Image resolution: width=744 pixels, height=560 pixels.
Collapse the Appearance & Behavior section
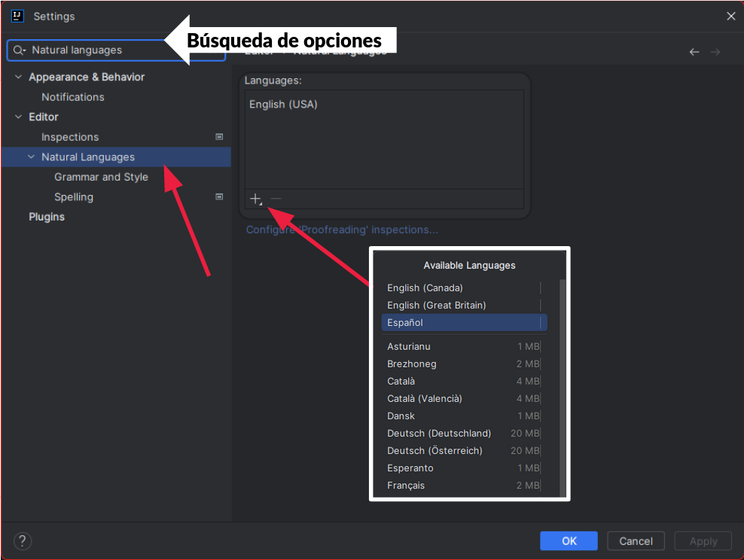click(19, 77)
